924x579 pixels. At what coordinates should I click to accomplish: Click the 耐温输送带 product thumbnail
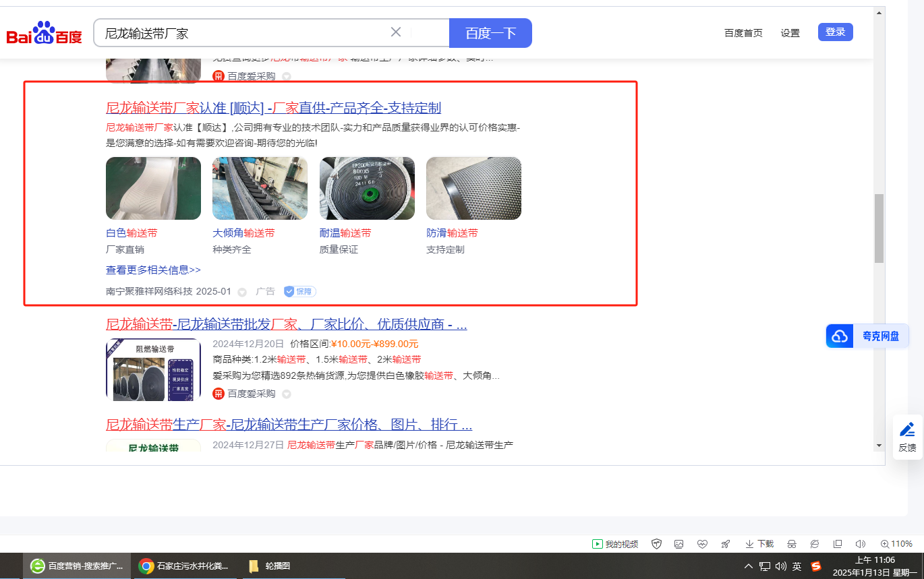[x=367, y=188]
